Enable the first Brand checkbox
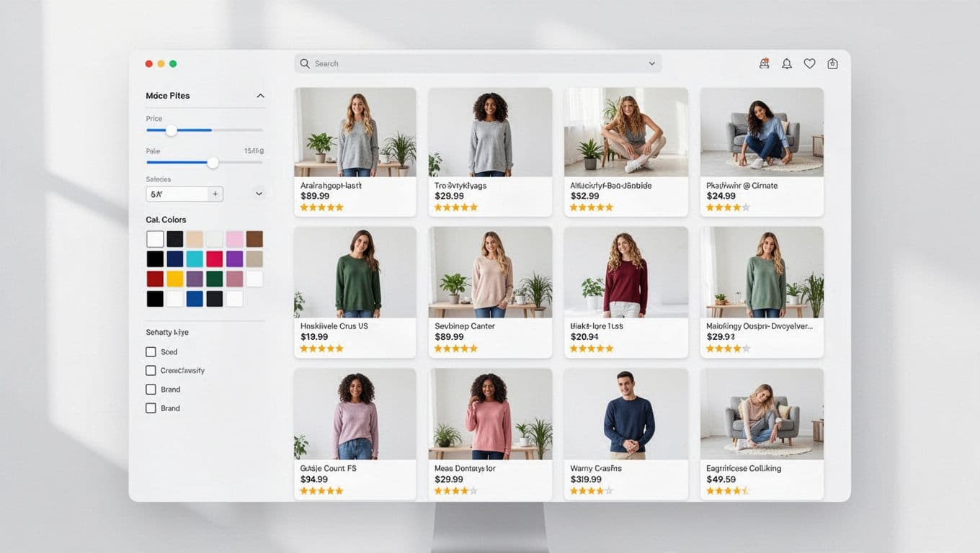The height and width of the screenshot is (553, 980). coord(151,389)
